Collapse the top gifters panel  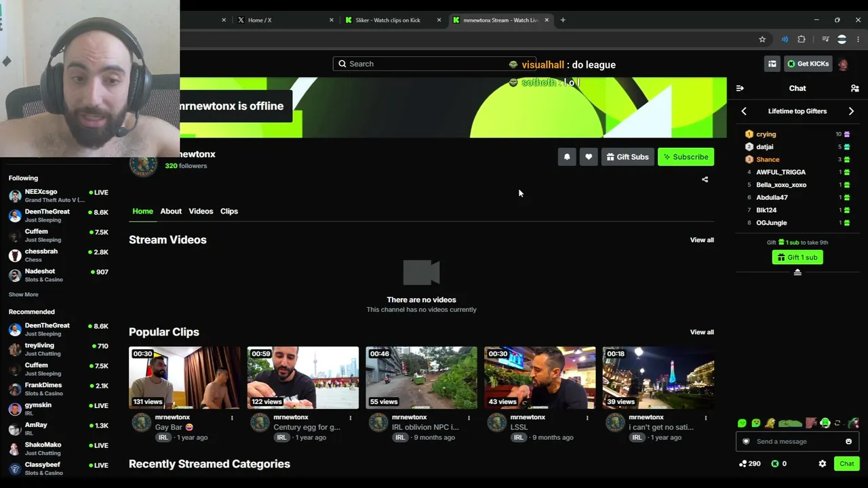click(797, 272)
